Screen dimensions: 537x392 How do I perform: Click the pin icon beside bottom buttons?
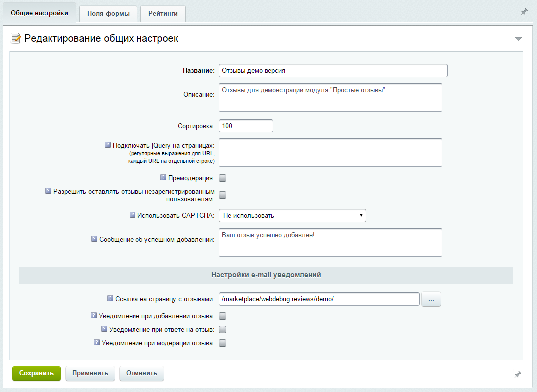[x=518, y=374]
